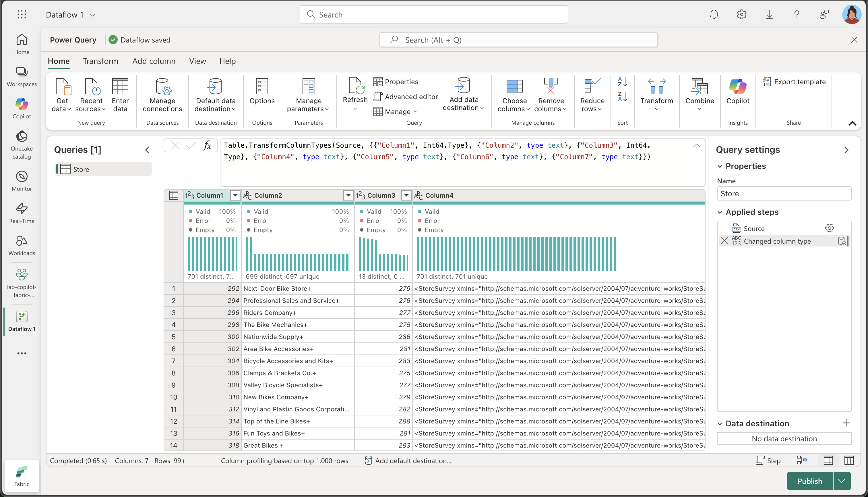
Task: Open Workloads in sidebar
Action: tap(22, 245)
